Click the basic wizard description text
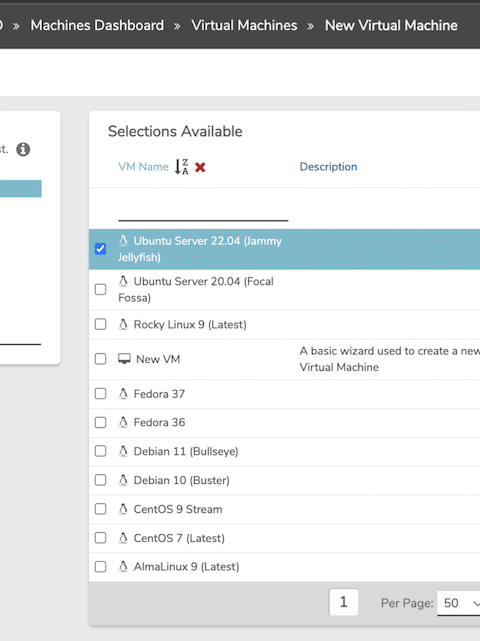This screenshot has height=641, width=480. 389,359
